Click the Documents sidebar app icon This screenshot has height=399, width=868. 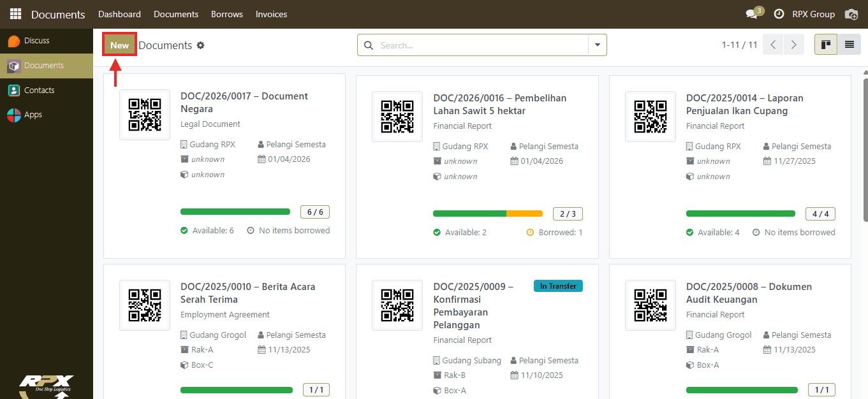click(13, 66)
